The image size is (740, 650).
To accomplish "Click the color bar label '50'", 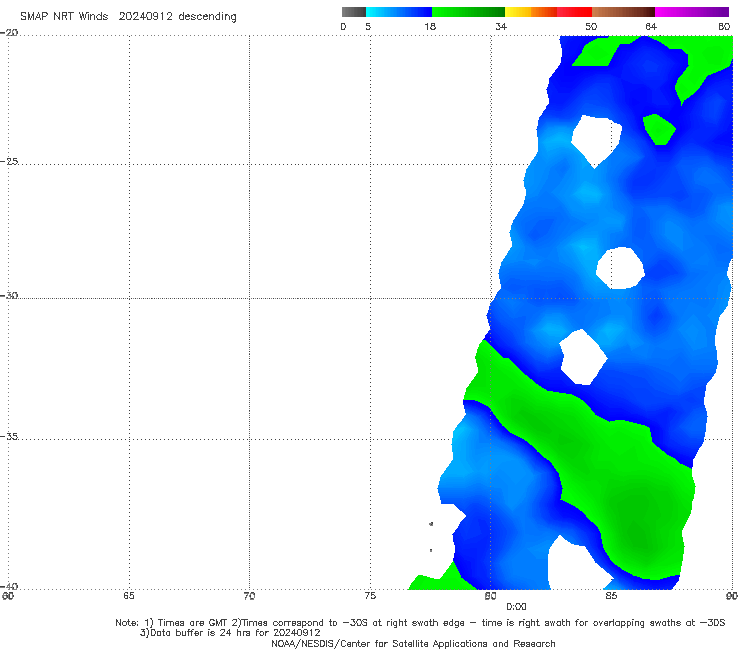I will pos(591,26).
